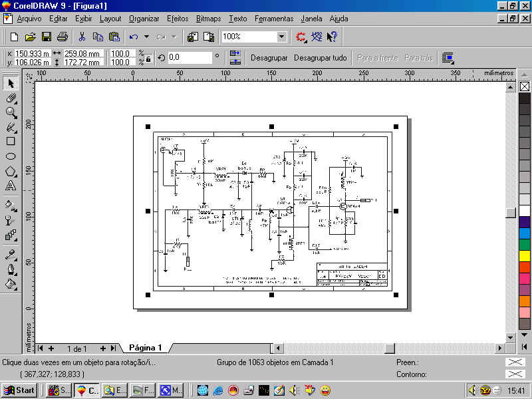Open the zoom level 100% dropdown
Screen dimensions: 532x399
pos(281,37)
